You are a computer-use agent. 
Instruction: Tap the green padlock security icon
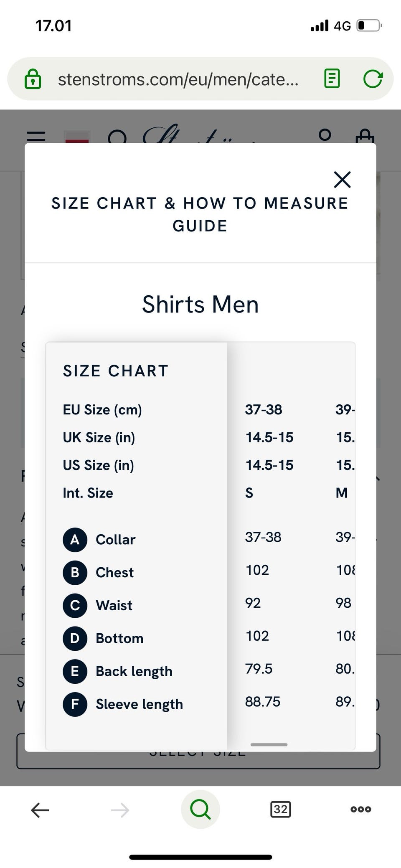[x=33, y=79]
